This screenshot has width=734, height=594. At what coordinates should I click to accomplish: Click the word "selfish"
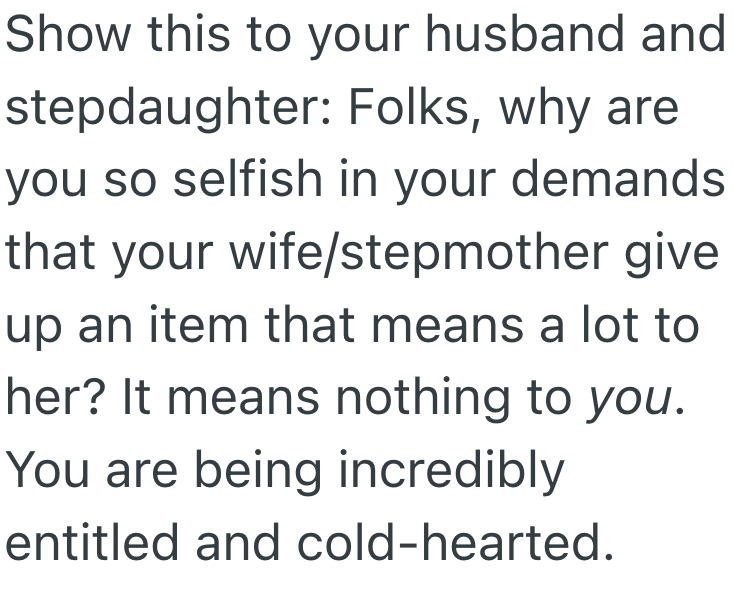click(x=236, y=181)
